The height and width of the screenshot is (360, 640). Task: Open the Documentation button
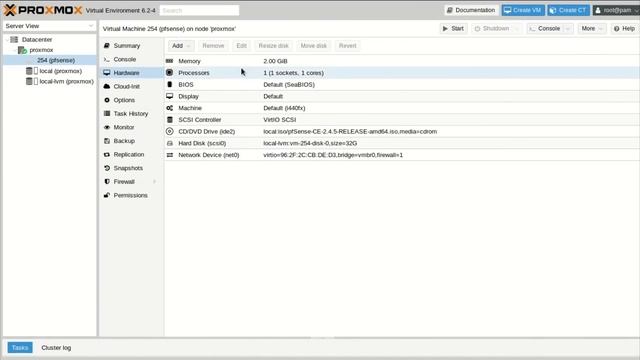(x=471, y=10)
